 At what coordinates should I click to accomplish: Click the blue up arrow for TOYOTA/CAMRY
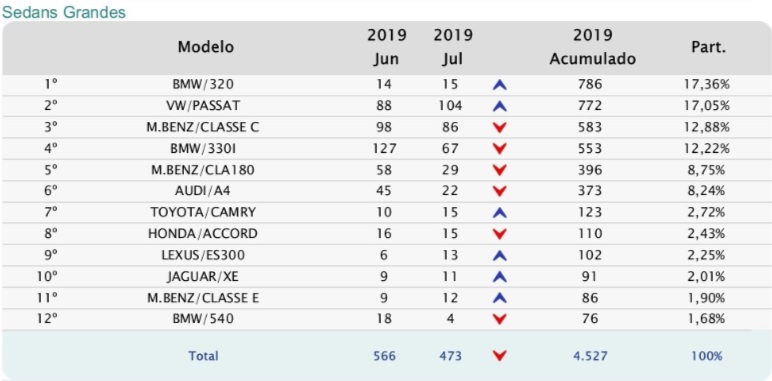click(499, 213)
